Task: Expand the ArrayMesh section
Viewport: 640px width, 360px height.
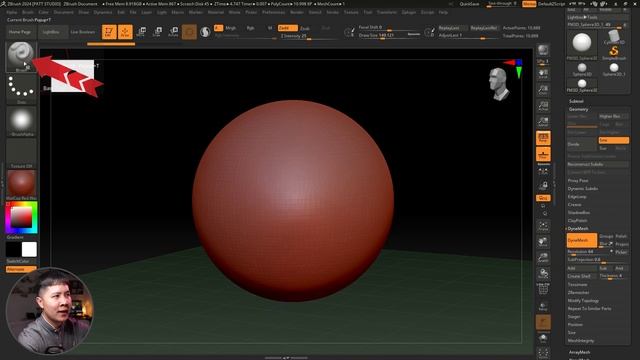Action: (579, 352)
